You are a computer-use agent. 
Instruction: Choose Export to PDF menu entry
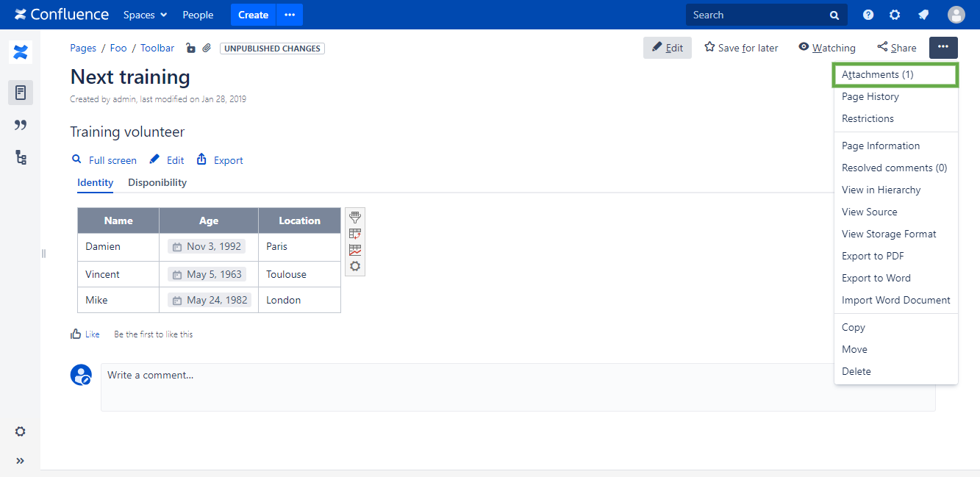[x=873, y=257]
